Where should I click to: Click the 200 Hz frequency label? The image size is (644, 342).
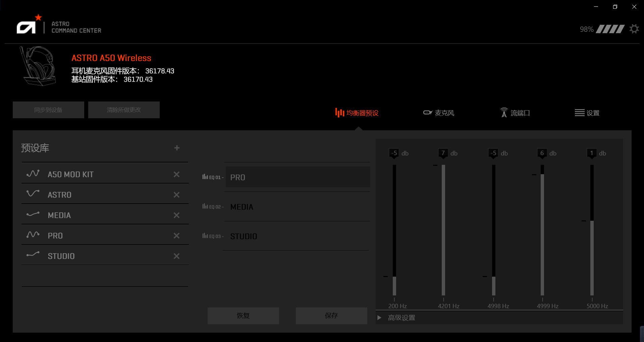tap(397, 306)
